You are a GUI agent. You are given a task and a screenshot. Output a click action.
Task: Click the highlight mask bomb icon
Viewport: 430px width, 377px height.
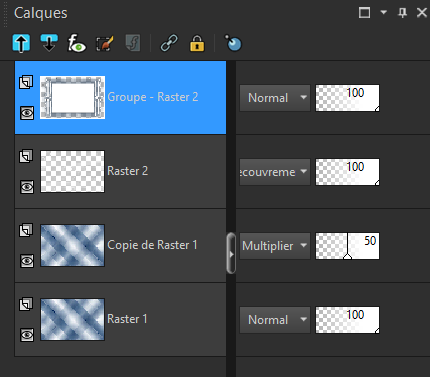(233, 43)
